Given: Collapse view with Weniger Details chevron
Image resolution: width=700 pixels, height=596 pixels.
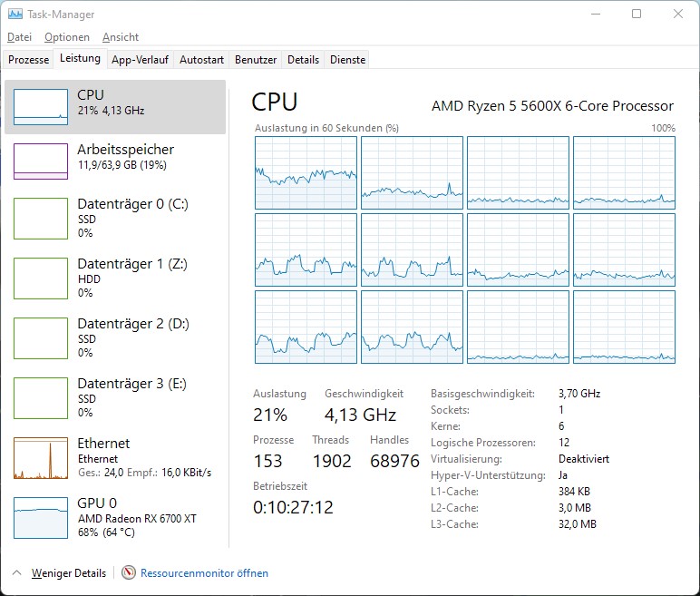Looking at the screenshot, I should [17, 572].
